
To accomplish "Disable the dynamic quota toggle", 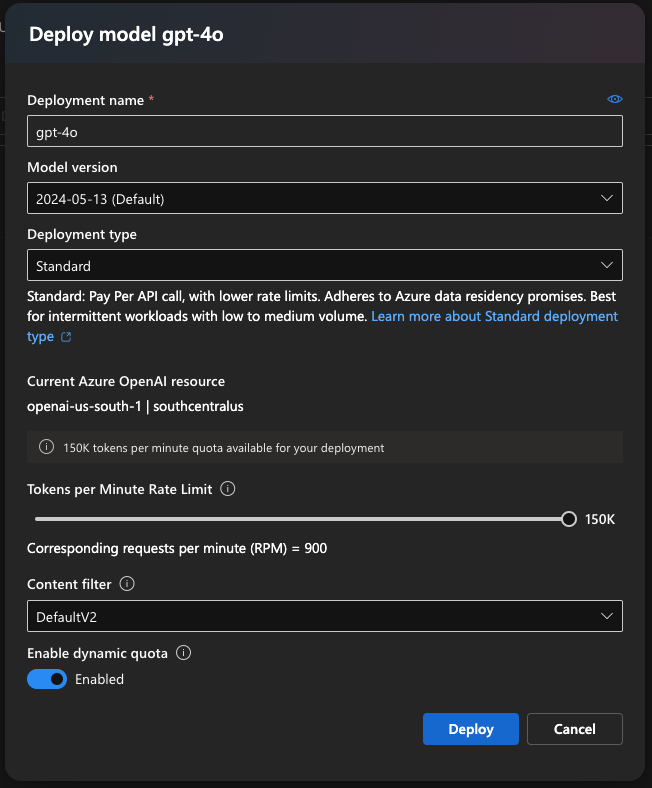I will coord(47,679).
